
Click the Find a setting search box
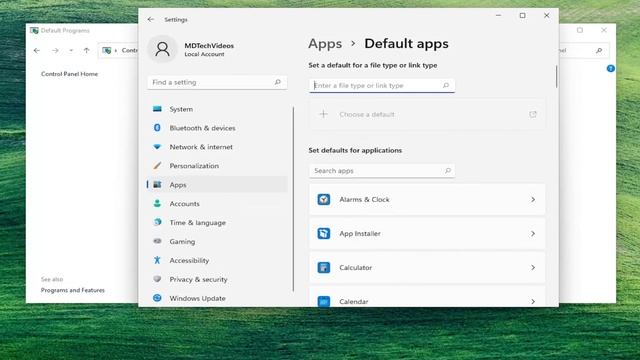pos(217,82)
